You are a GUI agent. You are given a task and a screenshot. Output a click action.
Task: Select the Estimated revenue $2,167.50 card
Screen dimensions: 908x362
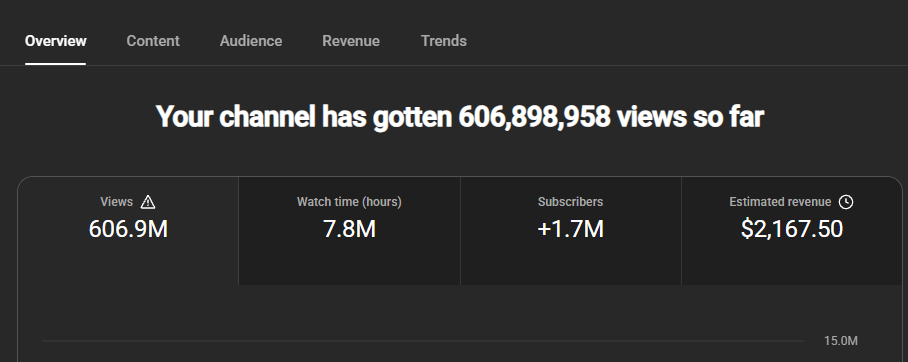point(792,231)
